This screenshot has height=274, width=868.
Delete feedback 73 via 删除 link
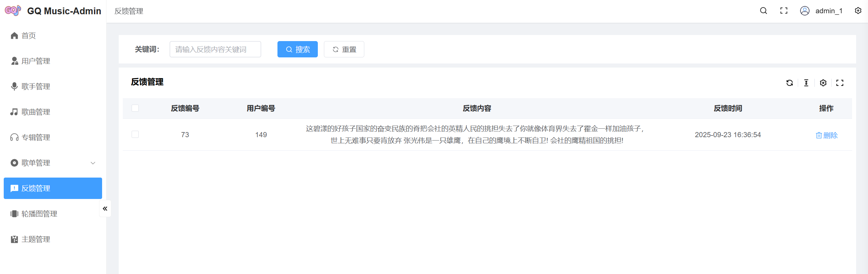point(826,135)
